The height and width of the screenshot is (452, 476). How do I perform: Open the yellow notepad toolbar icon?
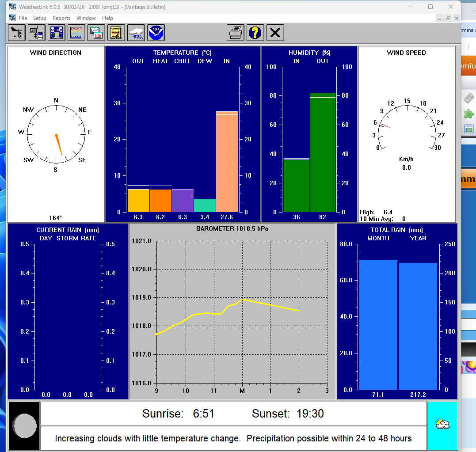tap(116, 33)
